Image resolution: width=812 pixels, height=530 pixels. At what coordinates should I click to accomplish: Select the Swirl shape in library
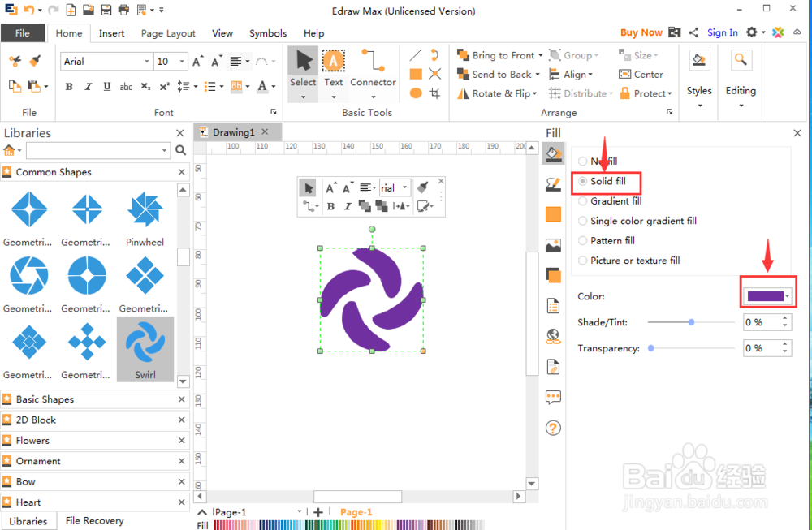click(145, 349)
